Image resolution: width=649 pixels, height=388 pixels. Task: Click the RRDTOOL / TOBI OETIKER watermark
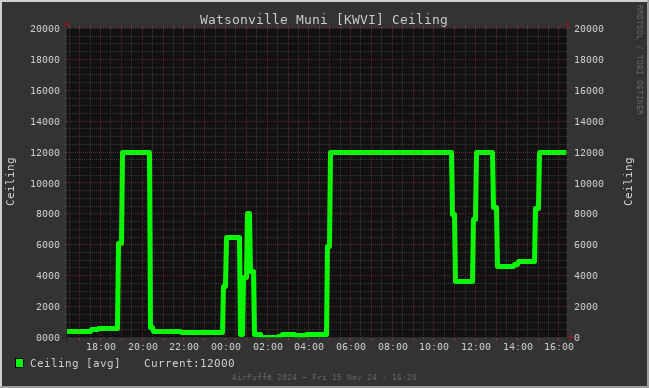click(640, 60)
